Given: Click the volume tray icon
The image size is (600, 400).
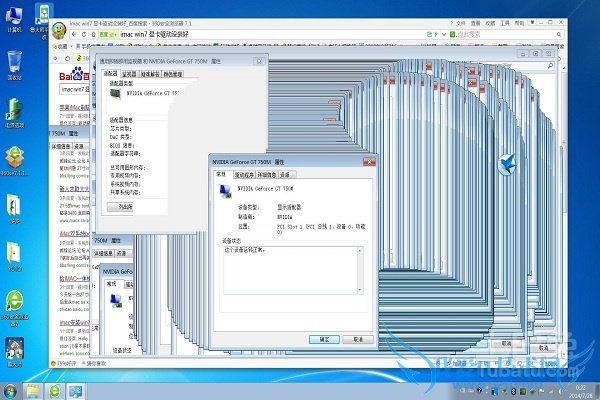Looking at the screenshot, I should (560, 391).
